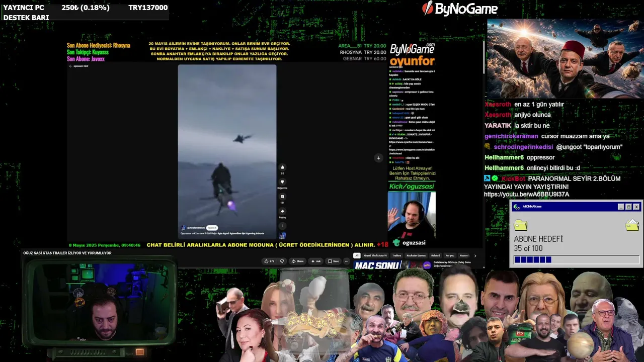Click the left folder icon in ABONMAN window
The image size is (644, 362).
click(x=521, y=225)
